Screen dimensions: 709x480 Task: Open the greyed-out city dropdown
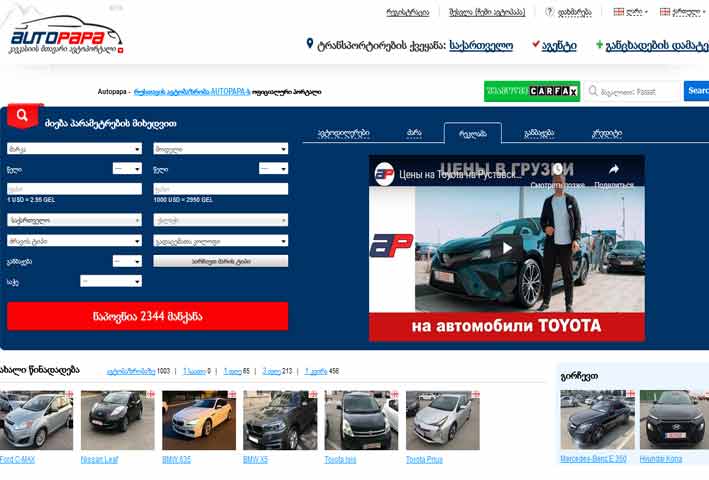click(221, 220)
